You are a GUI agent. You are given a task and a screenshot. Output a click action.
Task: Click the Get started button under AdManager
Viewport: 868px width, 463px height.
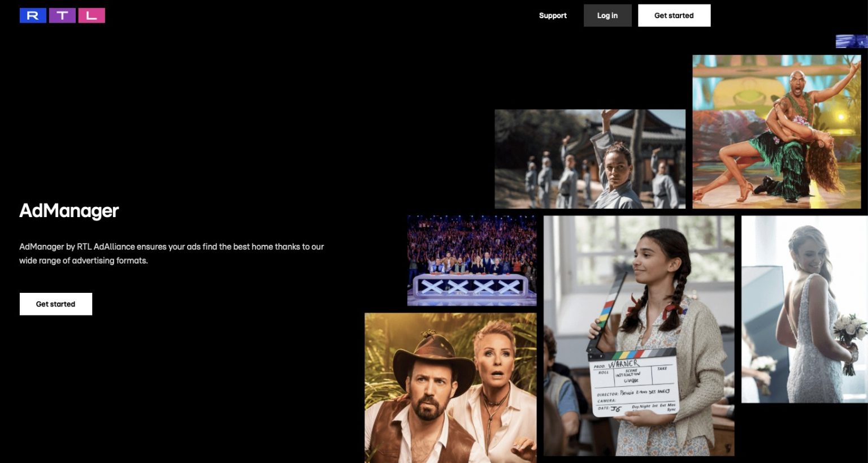coord(55,304)
